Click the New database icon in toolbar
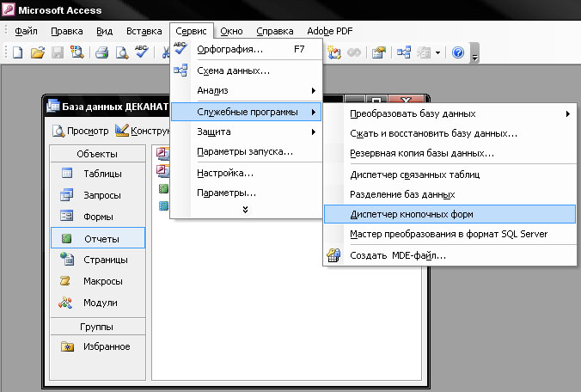 tap(18, 52)
